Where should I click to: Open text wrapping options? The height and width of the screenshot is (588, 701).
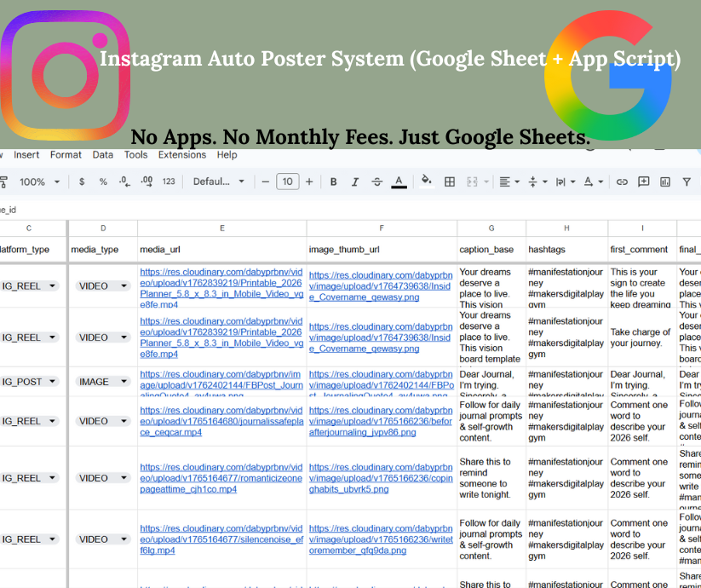tap(565, 182)
